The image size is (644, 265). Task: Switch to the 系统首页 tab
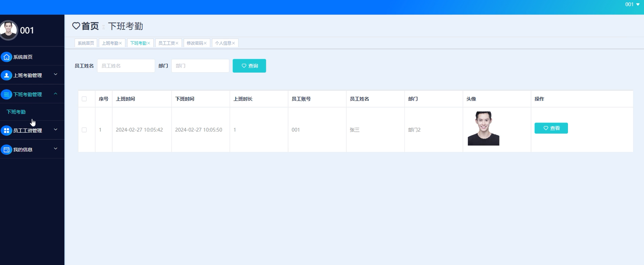[x=86, y=43]
